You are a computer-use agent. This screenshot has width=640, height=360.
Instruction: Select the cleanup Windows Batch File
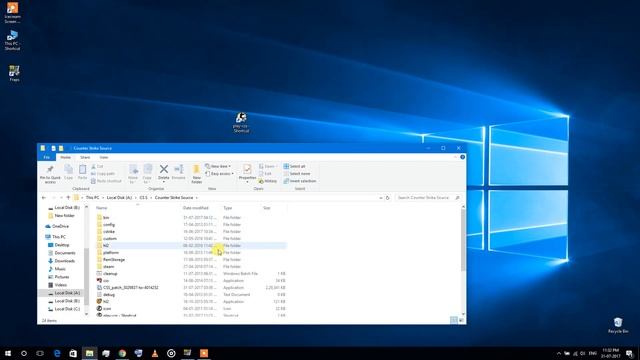pyautogui.click(x=191, y=273)
